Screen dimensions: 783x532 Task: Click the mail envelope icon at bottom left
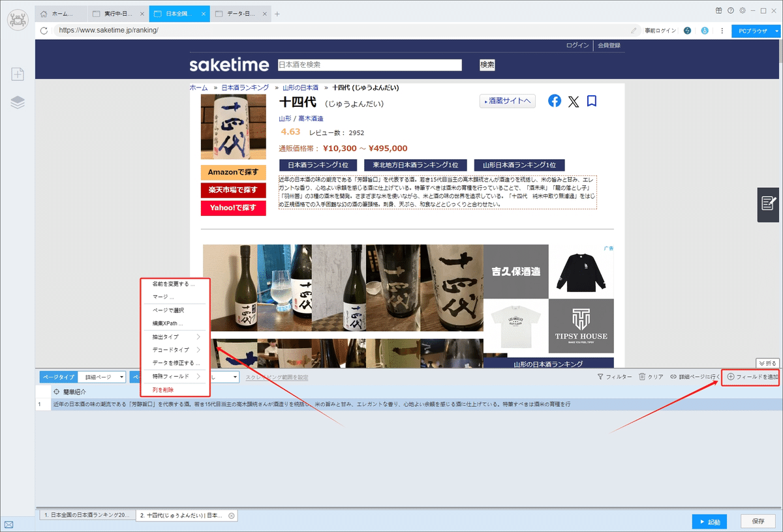click(9, 524)
